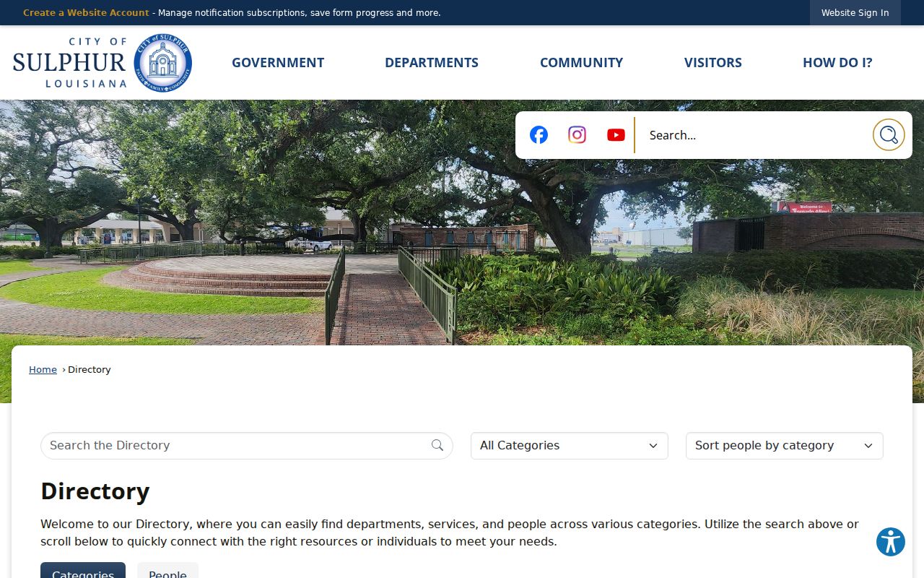Go to Home via breadcrumb link
The width and height of the screenshot is (924, 578).
(43, 369)
